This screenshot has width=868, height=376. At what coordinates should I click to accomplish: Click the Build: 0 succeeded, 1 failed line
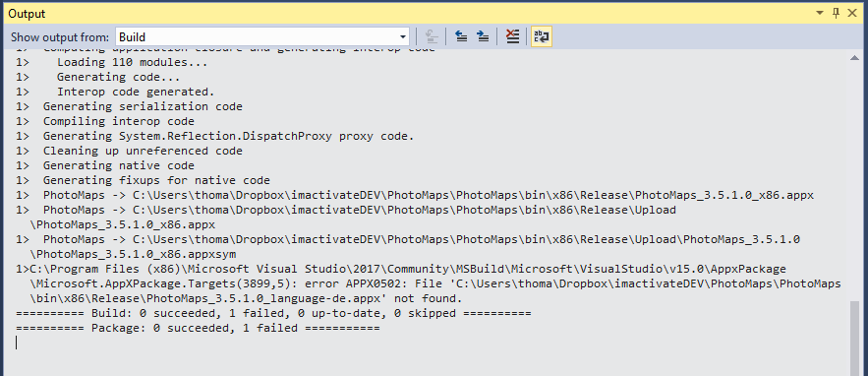click(273, 313)
